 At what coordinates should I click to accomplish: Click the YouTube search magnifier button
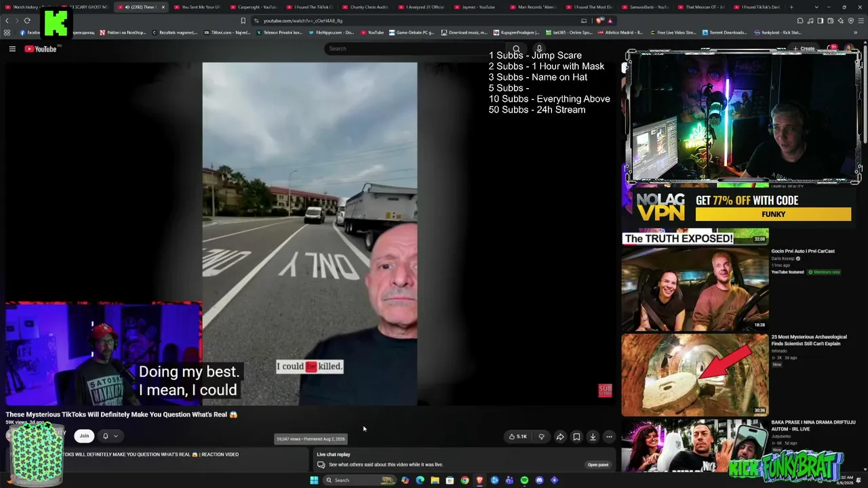(x=516, y=49)
